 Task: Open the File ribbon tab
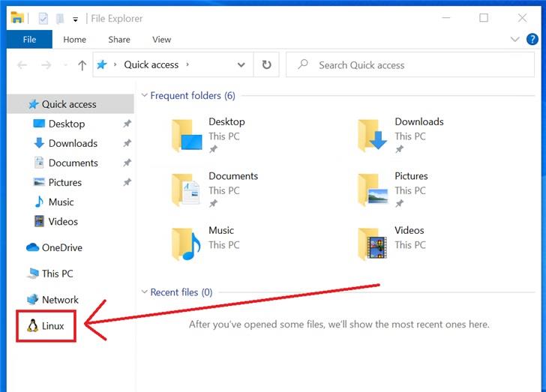coord(29,39)
